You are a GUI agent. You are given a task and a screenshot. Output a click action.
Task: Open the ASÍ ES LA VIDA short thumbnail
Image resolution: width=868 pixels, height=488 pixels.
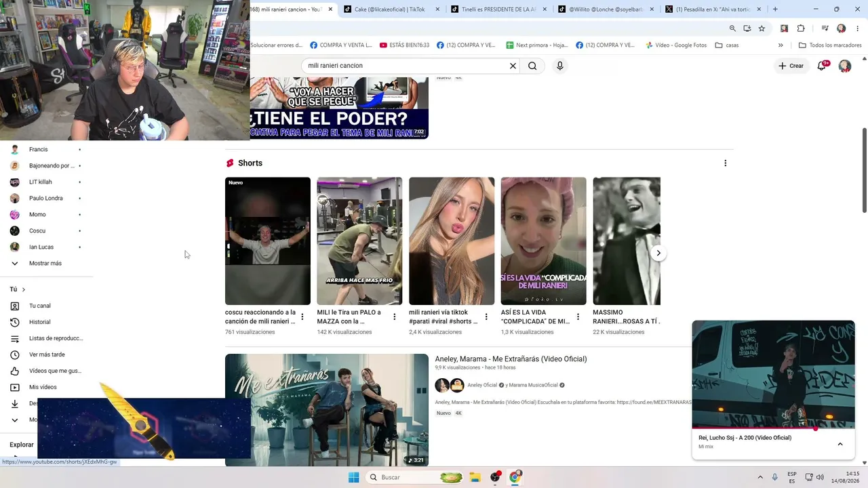coord(544,241)
